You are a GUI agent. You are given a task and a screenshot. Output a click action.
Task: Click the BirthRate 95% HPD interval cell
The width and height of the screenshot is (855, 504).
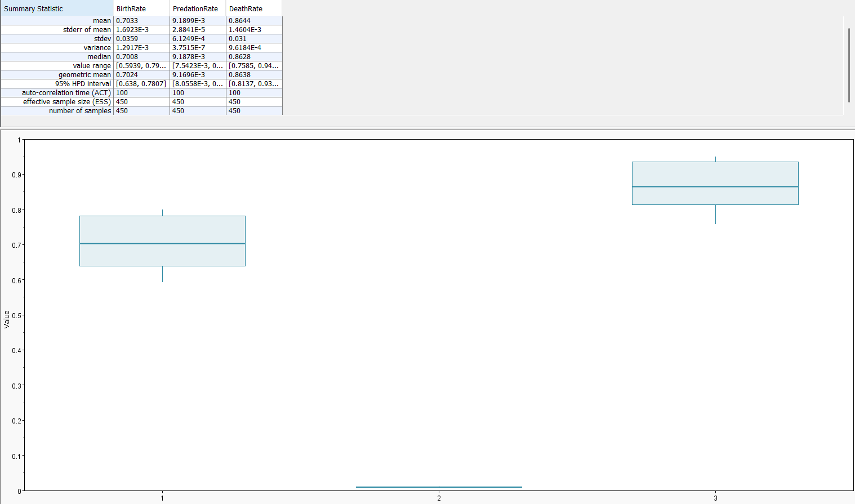click(141, 84)
